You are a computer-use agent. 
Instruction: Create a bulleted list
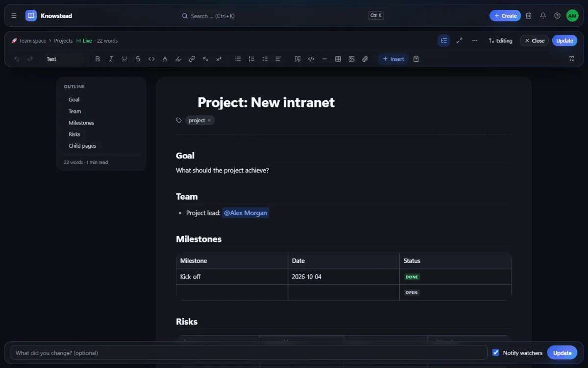pos(238,59)
